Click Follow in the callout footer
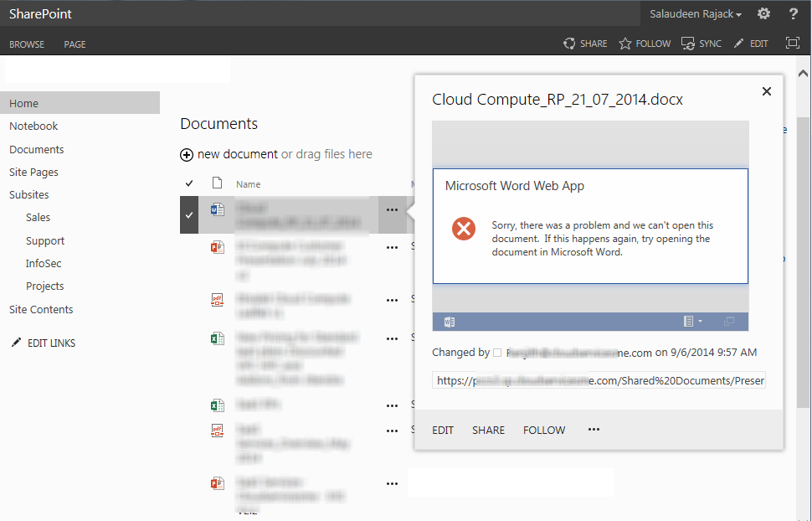The image size is (812, 521). pyautogui.click(x=544, y=431)
